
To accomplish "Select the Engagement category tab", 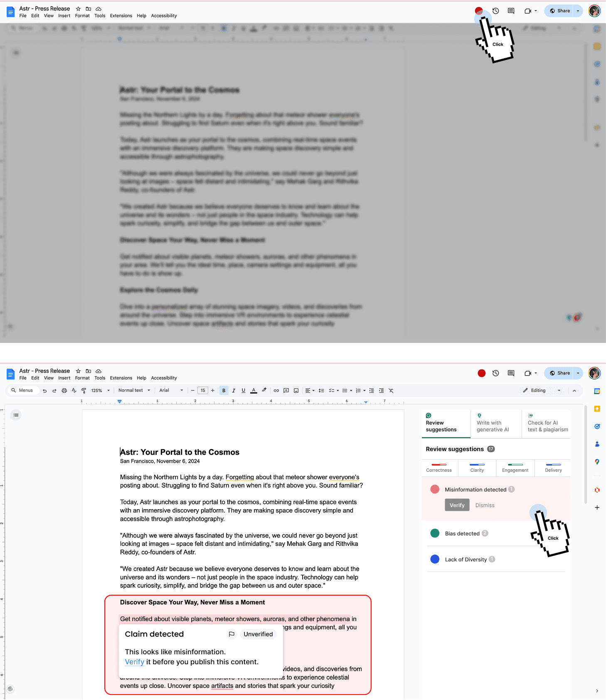I will pos(515,468).
